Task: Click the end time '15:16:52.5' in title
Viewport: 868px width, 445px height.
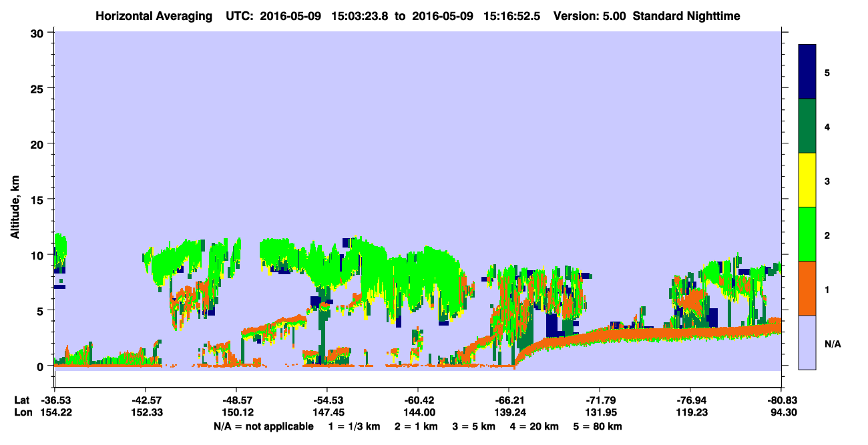Action: pos(511,15)
